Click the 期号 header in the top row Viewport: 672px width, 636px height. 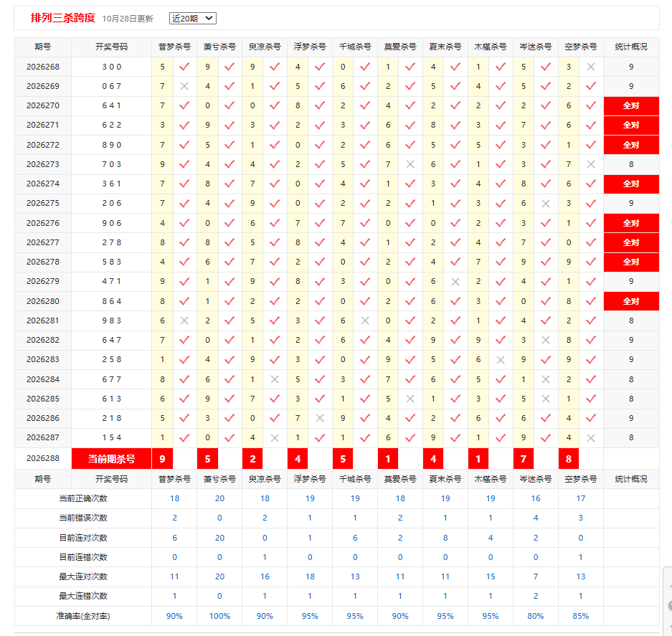coord(43,47)
